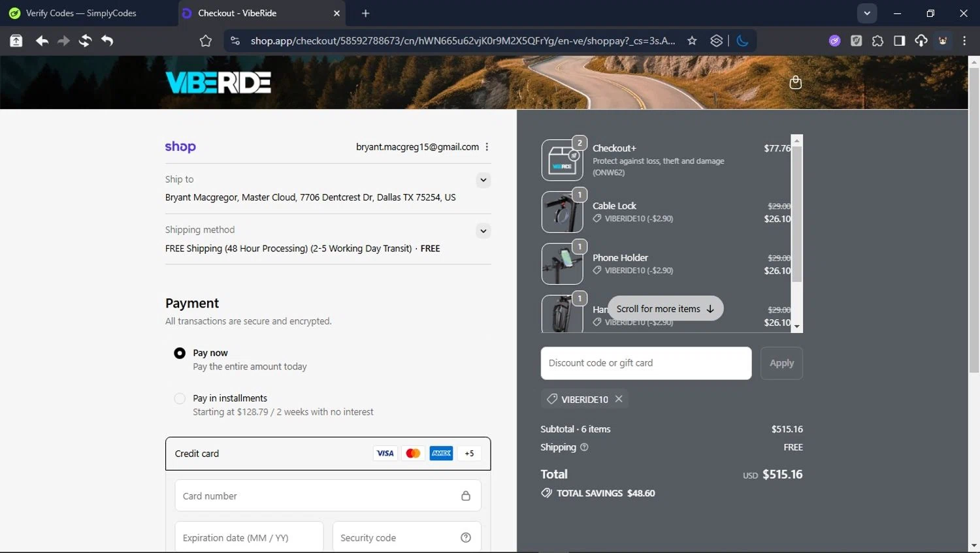Viewport: 980px width, 553px height.
Task: Remove the VIBERIDE10 discount code
Action: [x=619, y=399]
